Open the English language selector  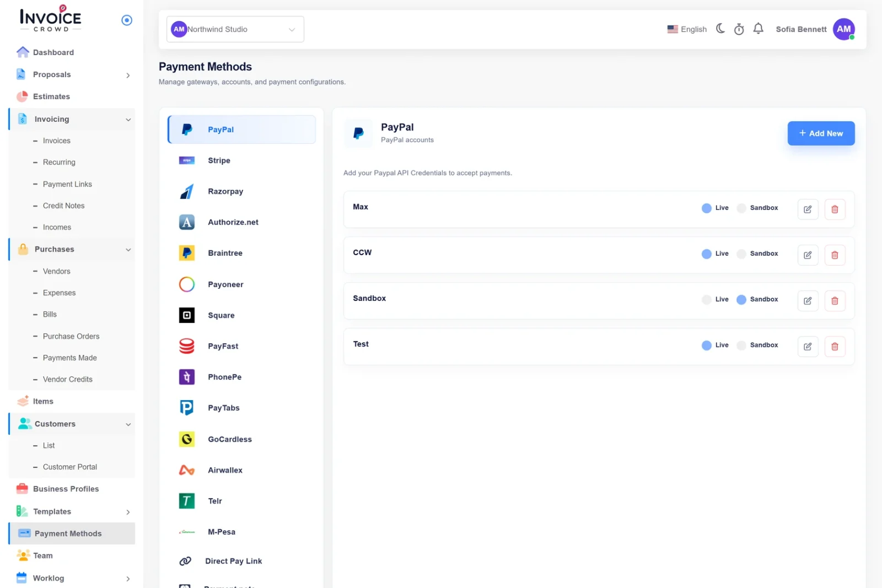[x=687, y=29]
